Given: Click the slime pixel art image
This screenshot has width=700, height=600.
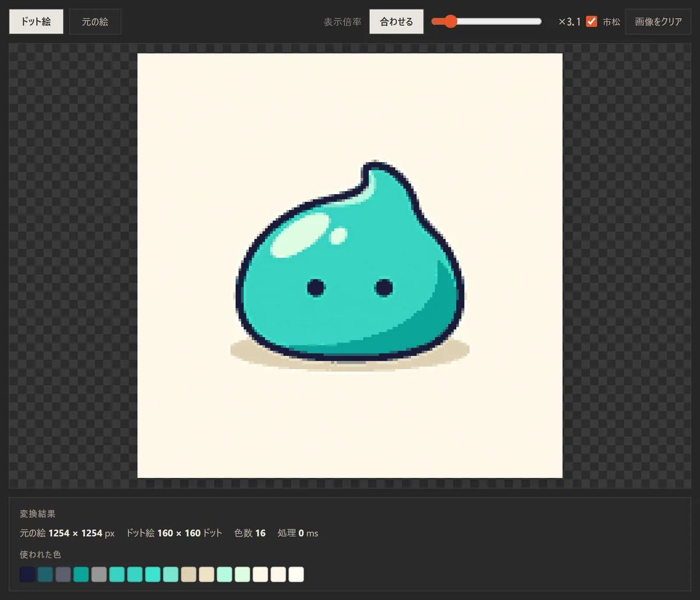Looking at the screenshot, I should pyautogui.click(x=350, y=266).
